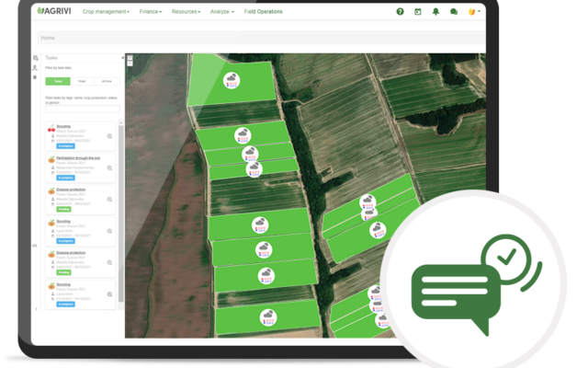This screenshot has height=368, width=588.
Task: Locate Fertilization task with magnifier icon
Action: coord(109,167)
